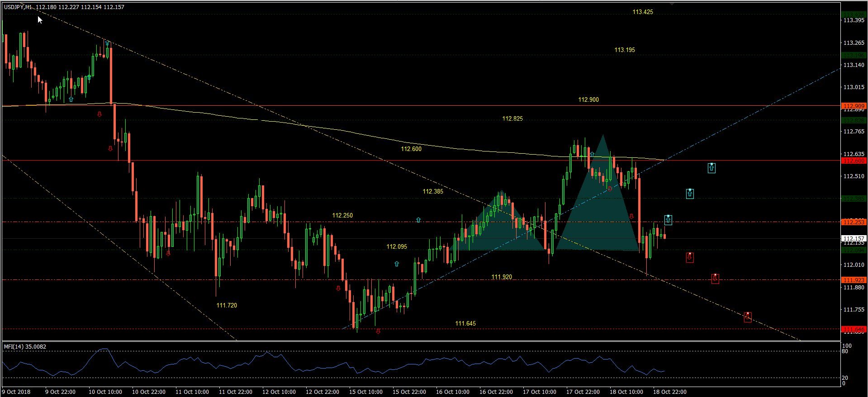The height and width of the screenshot is (397, 868).
Task: Click the red 111.923 price axis tag
Action: [854, 280]
